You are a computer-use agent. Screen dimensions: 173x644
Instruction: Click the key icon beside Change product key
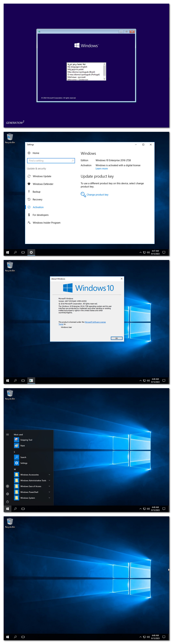83,195
